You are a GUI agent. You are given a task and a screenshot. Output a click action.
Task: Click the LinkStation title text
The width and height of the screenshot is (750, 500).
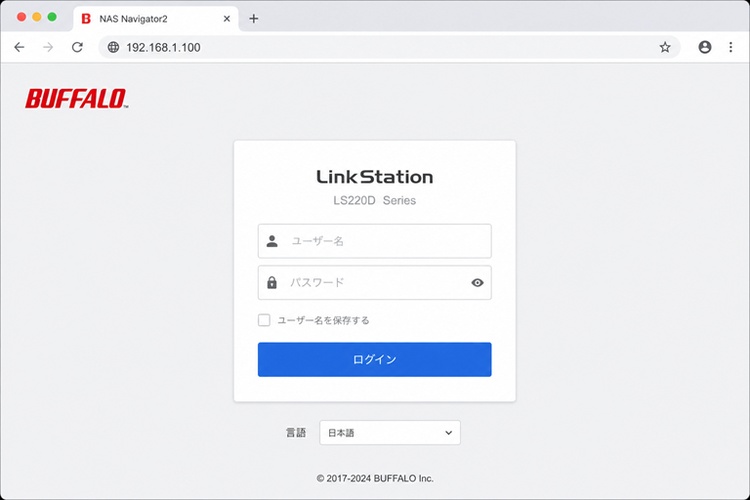point(375,177)
